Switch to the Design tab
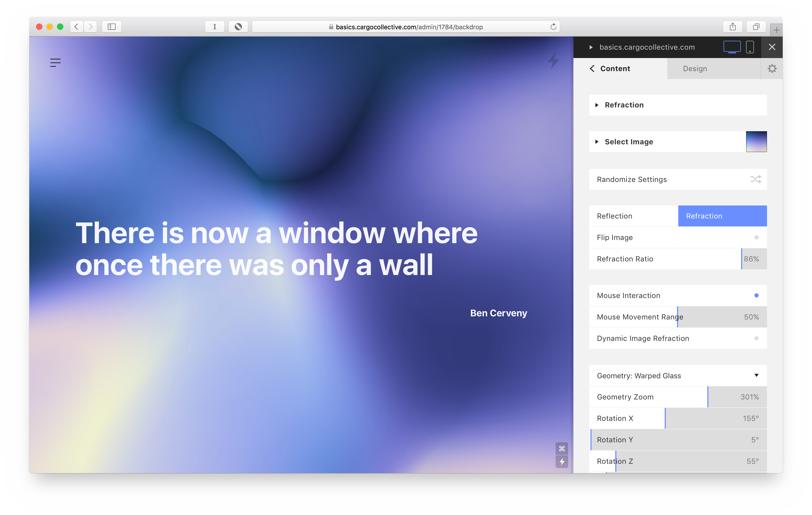812x515 pixels. click(695, 68)
